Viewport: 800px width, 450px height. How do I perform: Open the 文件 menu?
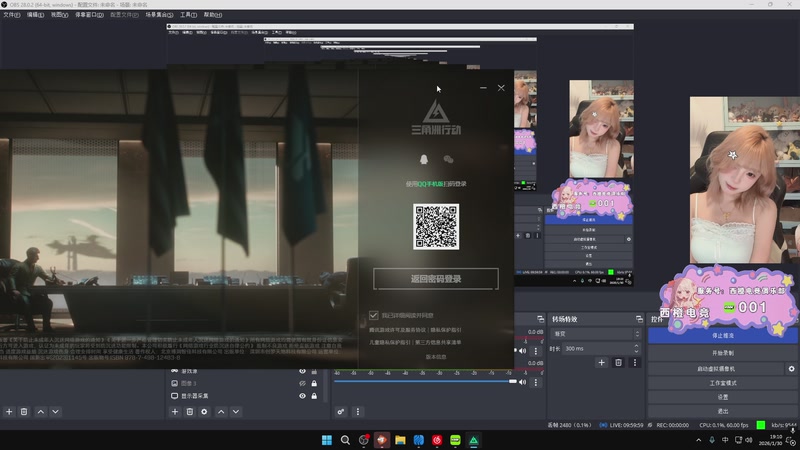pyautogui.click(x=12, y=15)
